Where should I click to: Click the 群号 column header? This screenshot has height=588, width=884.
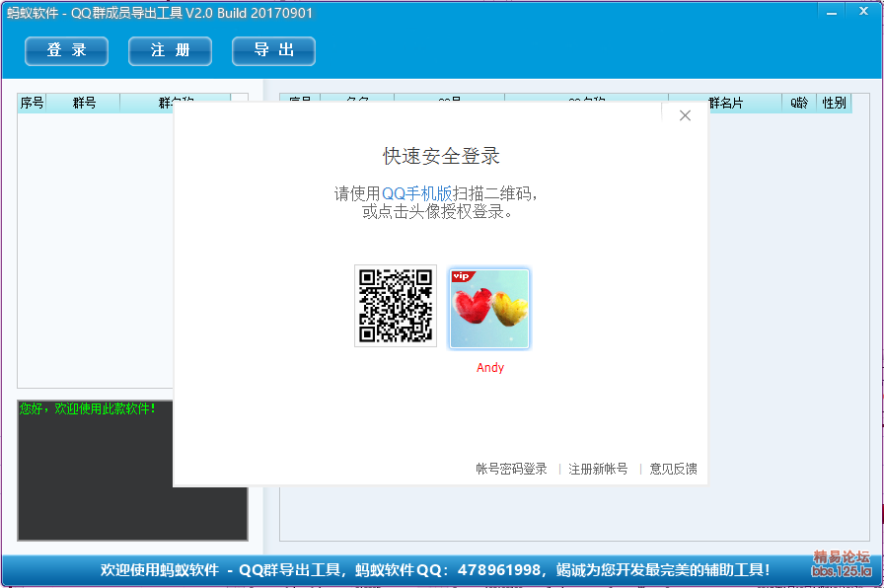(84, 104)
